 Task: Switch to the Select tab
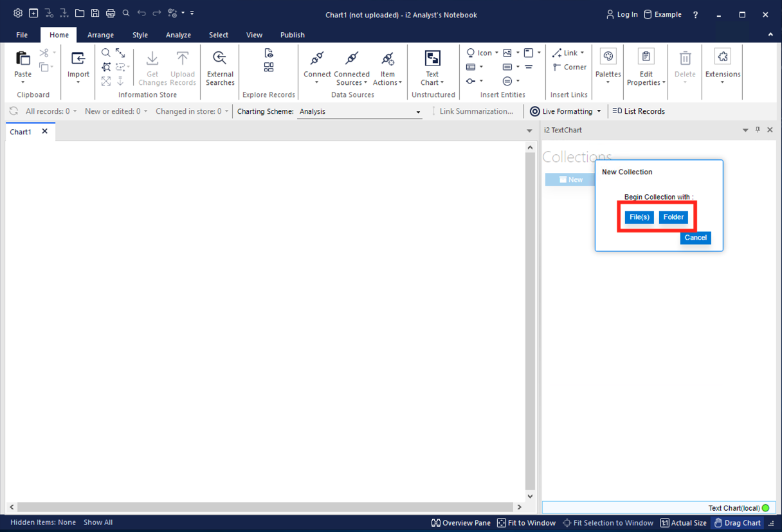[x=219, y=35]
